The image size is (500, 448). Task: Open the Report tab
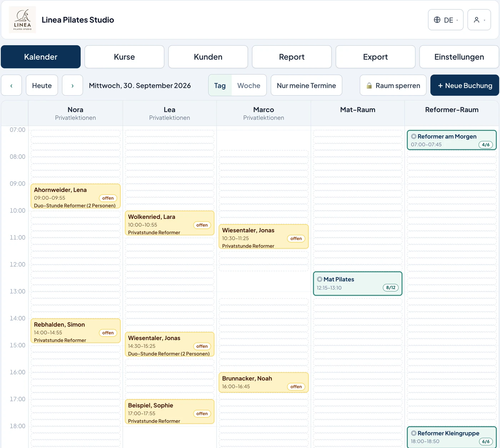pos(292,57)
